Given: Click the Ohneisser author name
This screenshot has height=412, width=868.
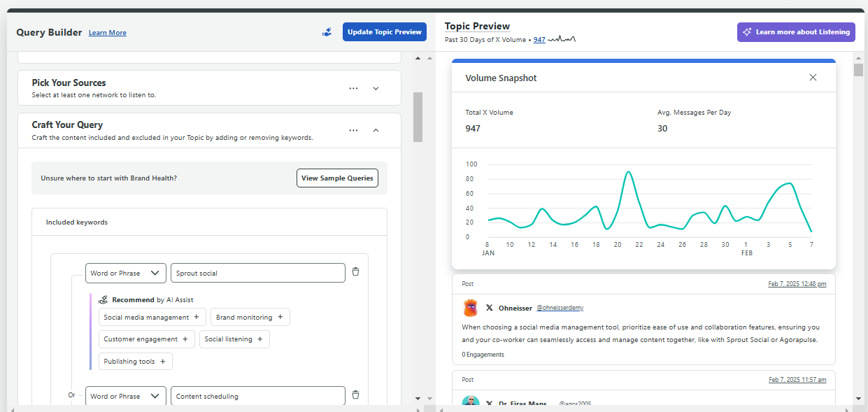Looking at the screenshot, I should [x=515, y=308].
